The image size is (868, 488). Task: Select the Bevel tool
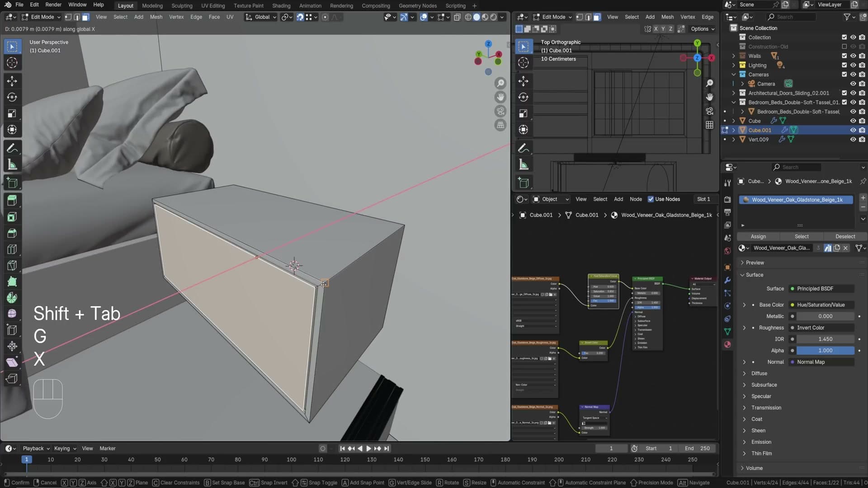pos(12,233)
